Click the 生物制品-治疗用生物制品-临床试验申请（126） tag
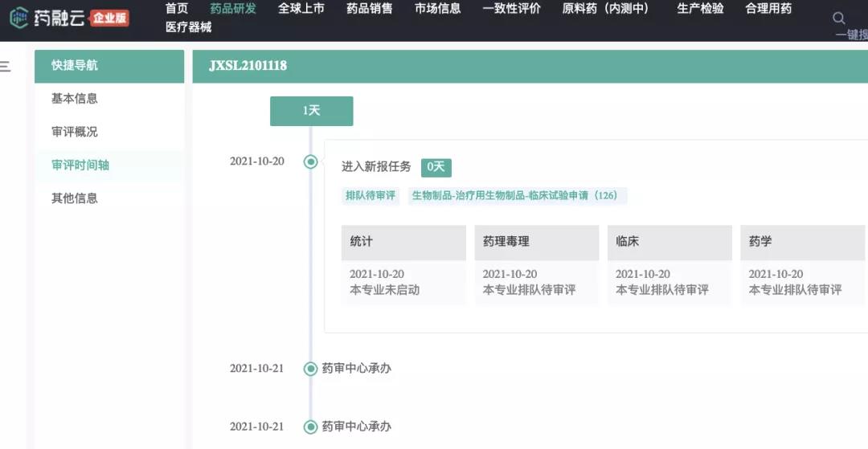The image size is (868, 449). 518,195
